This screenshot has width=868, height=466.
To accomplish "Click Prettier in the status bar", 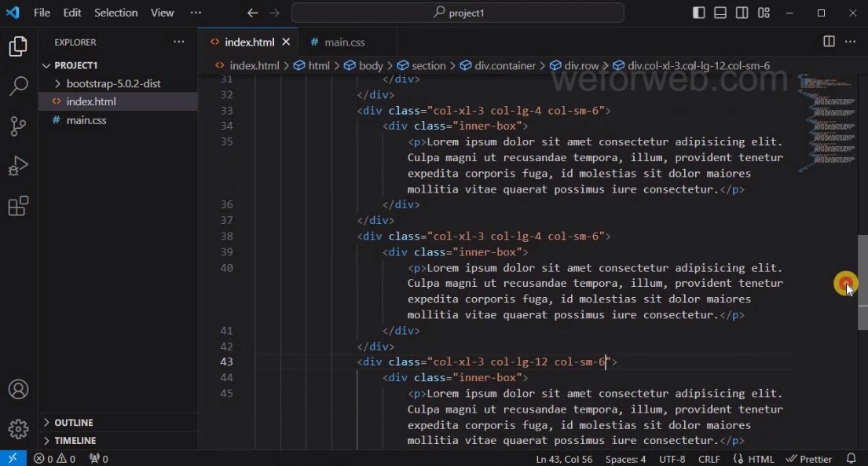I will click(809, 458).
